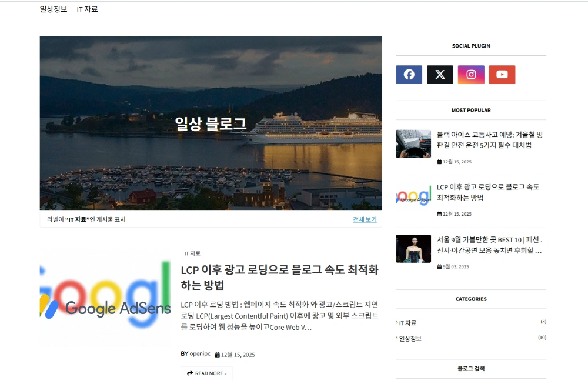
Task: Click the date icon under the 블랙 아이스 post
Action: [x=440, y=161]
